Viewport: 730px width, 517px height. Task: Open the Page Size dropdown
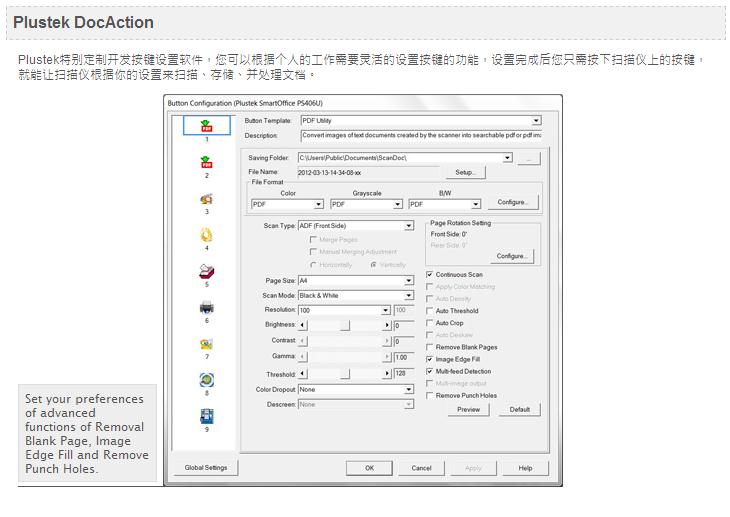(x=408, y=280)
